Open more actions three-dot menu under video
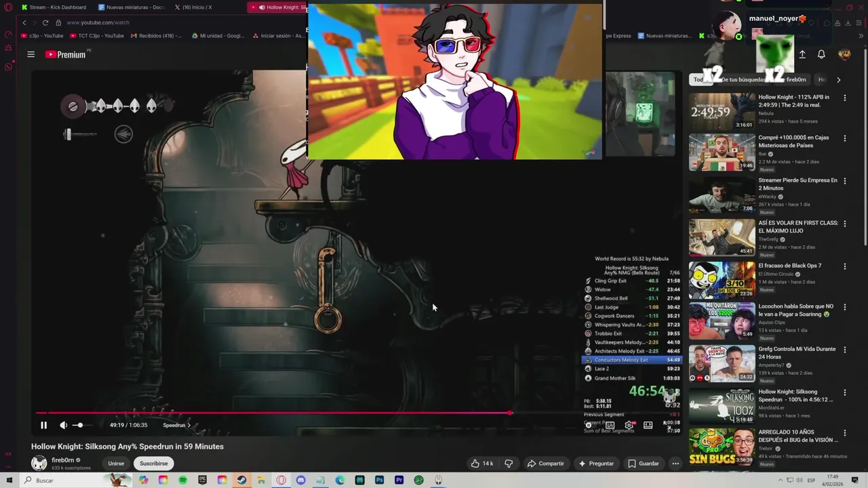 pos(675,464)
